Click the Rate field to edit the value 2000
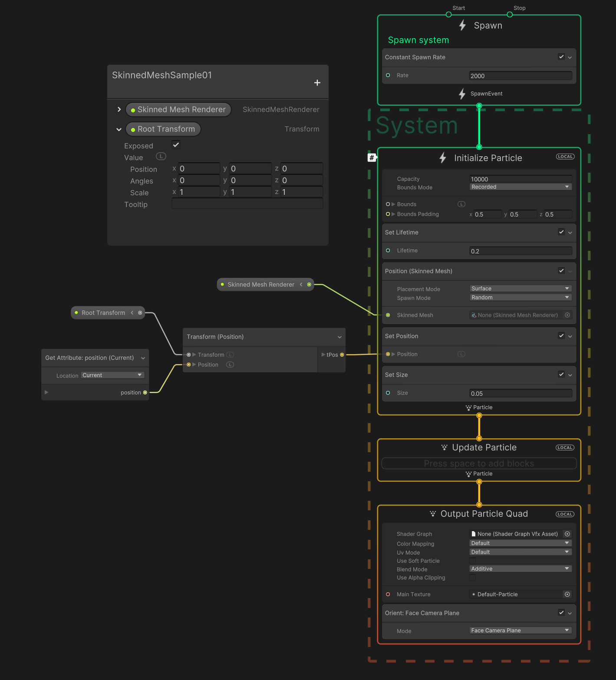616x680 pixels. 520,76
